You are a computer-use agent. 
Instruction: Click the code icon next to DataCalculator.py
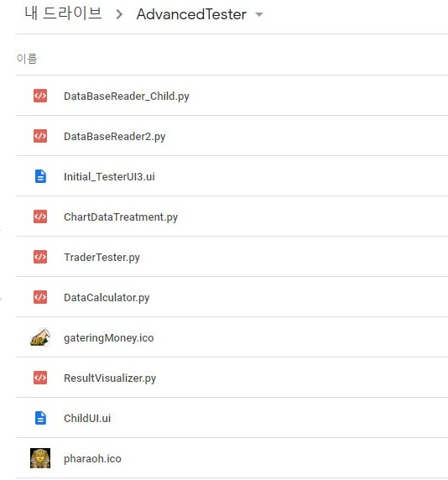click(x=40, y=297)
